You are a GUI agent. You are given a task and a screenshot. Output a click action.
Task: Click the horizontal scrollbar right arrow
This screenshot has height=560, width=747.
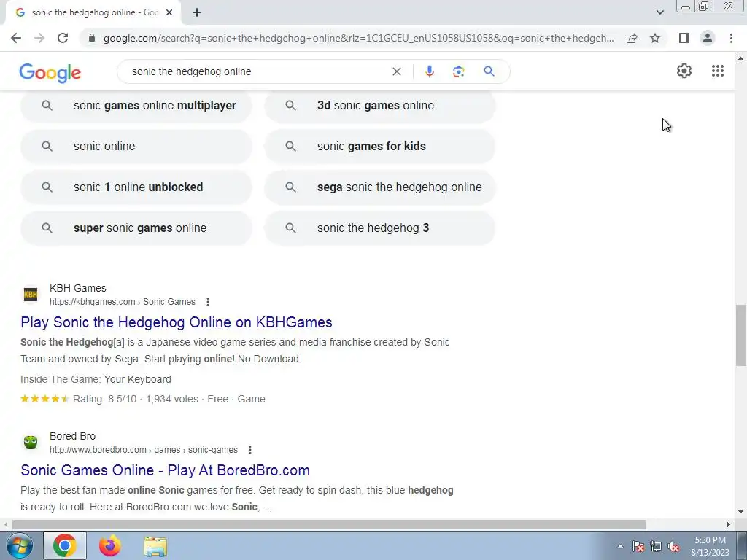point(729,524)
